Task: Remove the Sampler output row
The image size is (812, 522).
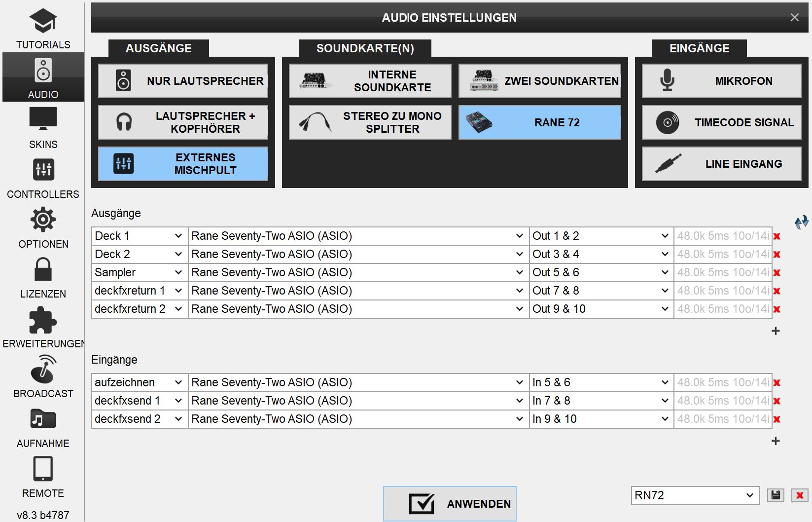Action: tap(777, 273)
